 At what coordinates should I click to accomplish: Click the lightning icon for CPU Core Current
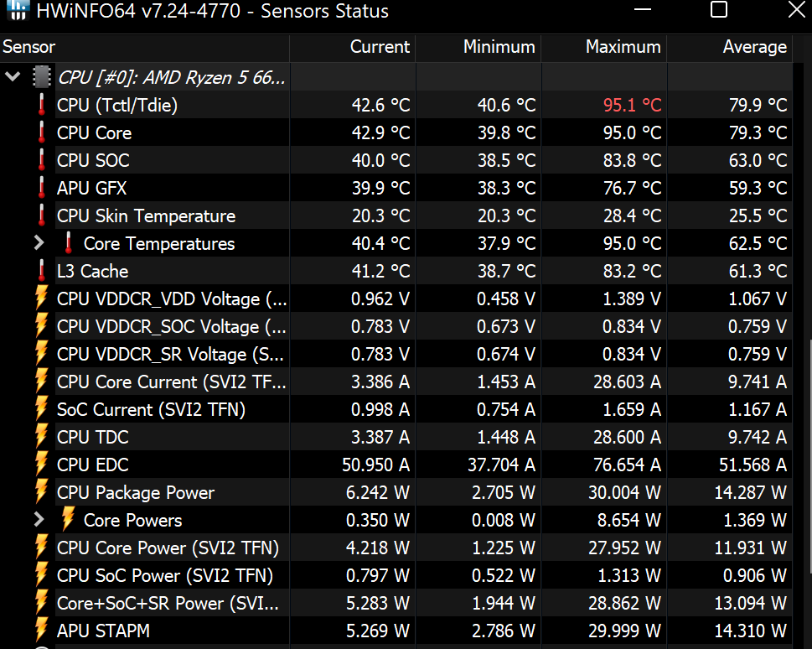click(x=41, y=381)
